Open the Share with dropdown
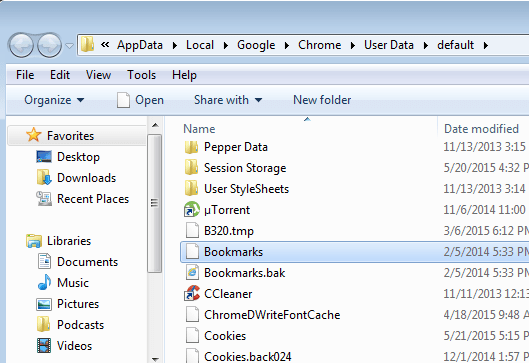The height and width of the screenshot is (363, 529). pos(228,100)
